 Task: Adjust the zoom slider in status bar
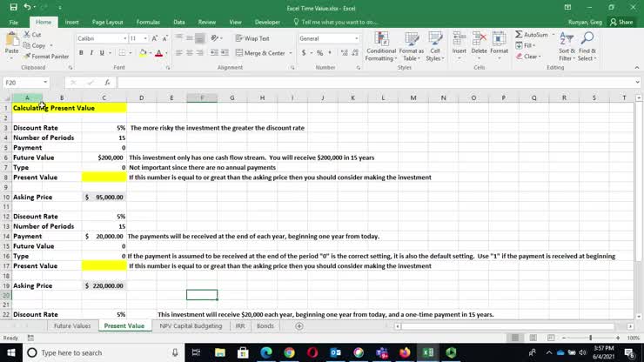click(591, 338)
